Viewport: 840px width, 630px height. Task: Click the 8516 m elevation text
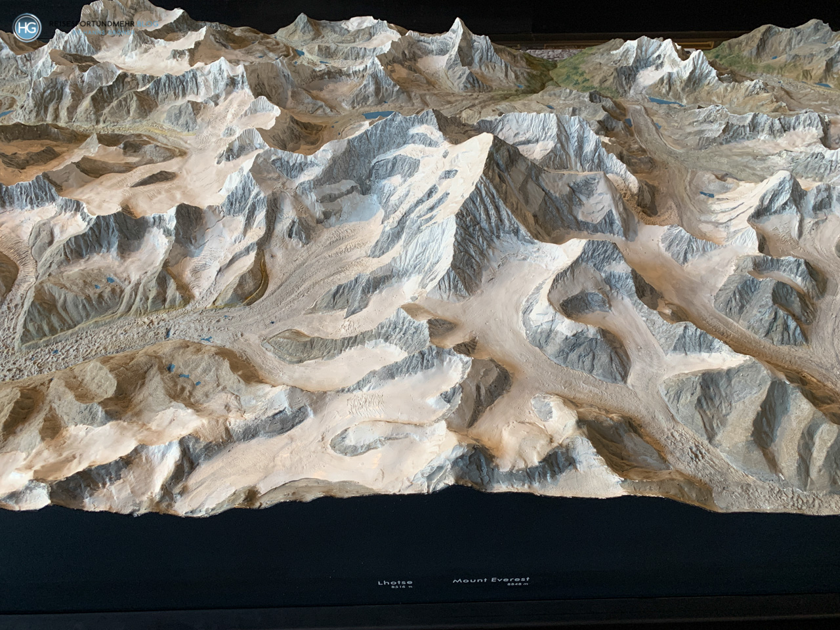(402, 586)
